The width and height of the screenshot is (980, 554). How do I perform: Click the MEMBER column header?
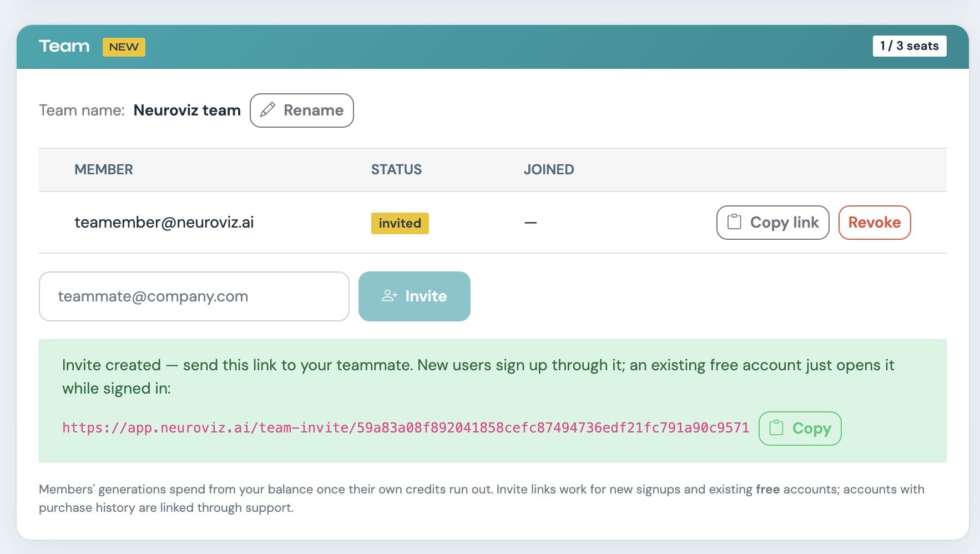(x=104, y=170)
